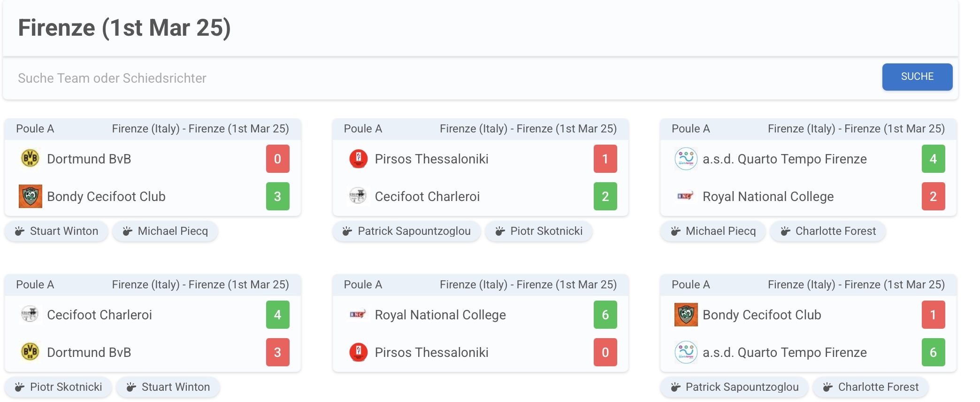Click the Bondy Cecifoot Club crest in first match
This screenshot has width=980, height=402.
(x=31, y=196)
